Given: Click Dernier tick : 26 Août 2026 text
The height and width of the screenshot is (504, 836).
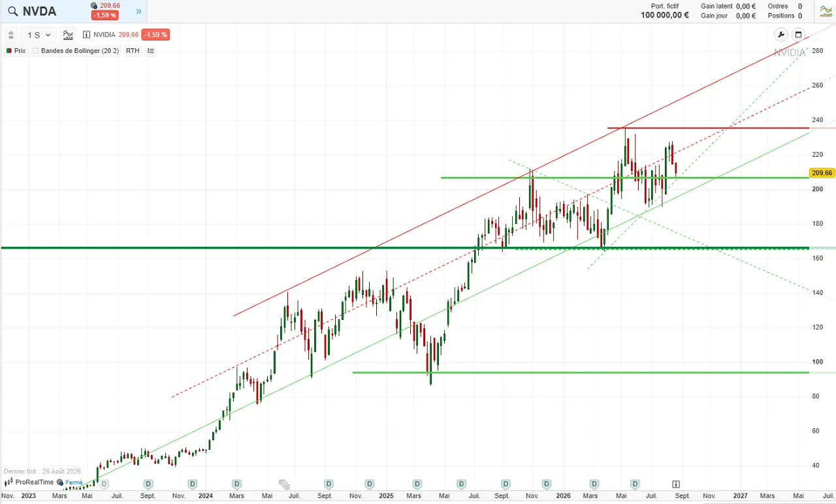Looking at the screenshot, I should click(x=42, y=471).
